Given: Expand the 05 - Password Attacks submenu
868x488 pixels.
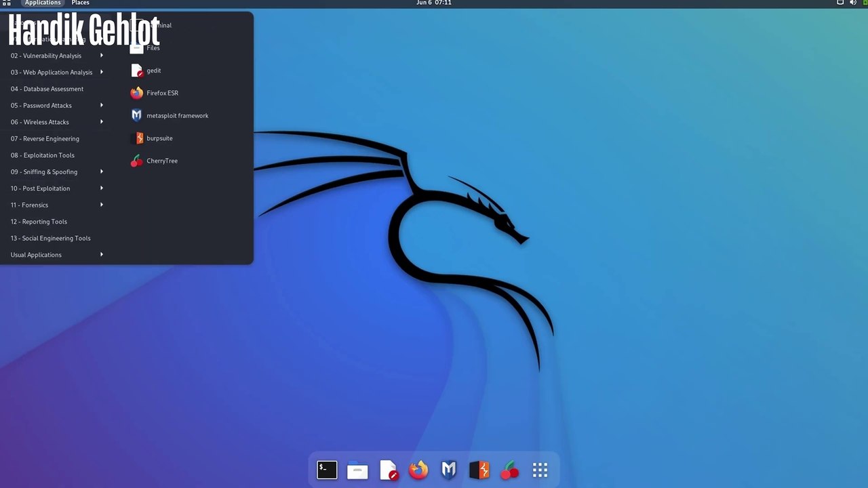Looking at the screenshot, I should [x=57, y=106].
